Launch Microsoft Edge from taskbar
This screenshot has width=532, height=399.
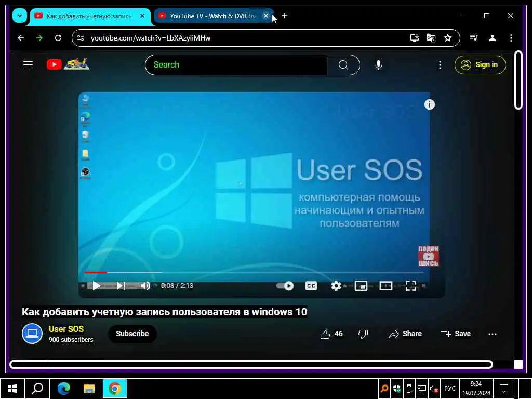click(x=63, y=389)
